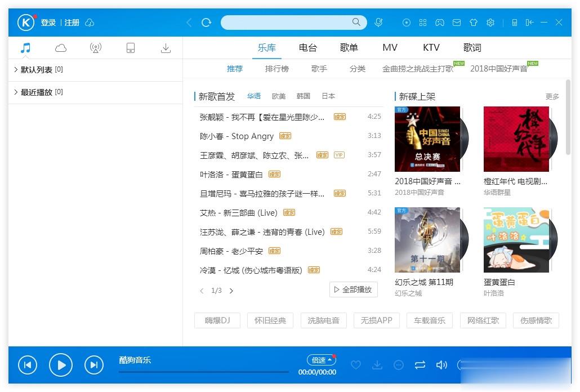Screen dimensions: 580x392
Task: Select the 歌手 sub-tab
Action: [319, 69]
